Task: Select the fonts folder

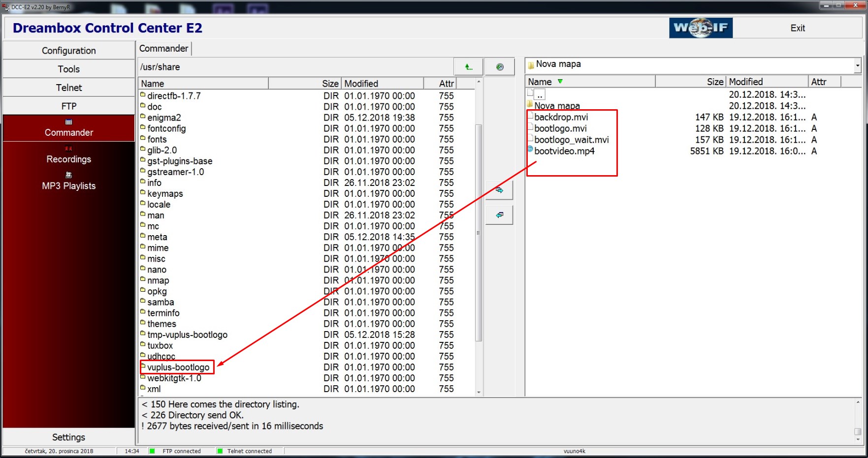Action: pos(157,139)
